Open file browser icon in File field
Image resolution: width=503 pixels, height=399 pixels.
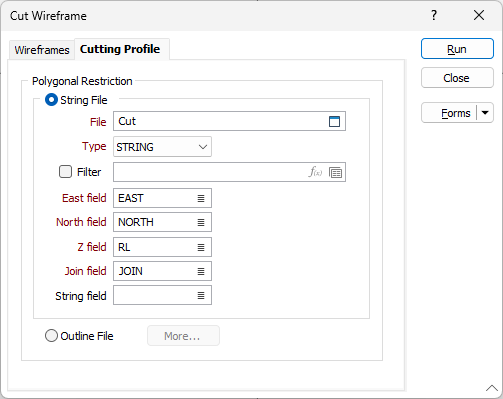tap(334, 121)
